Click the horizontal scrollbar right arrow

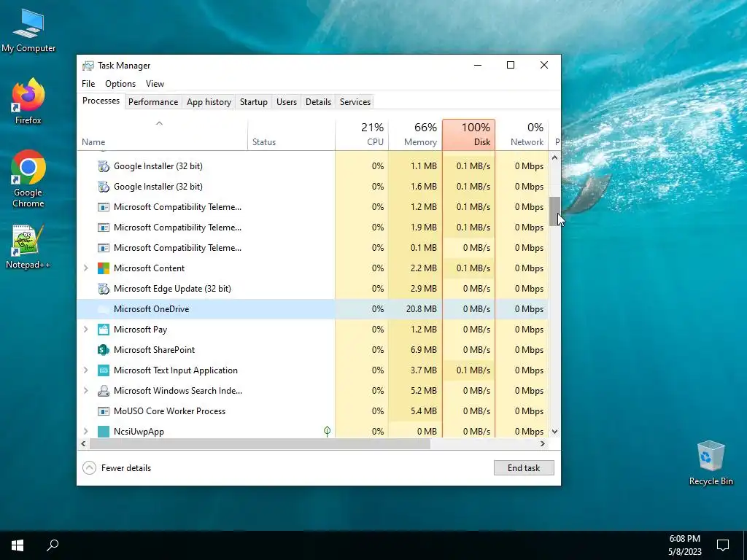543,444
